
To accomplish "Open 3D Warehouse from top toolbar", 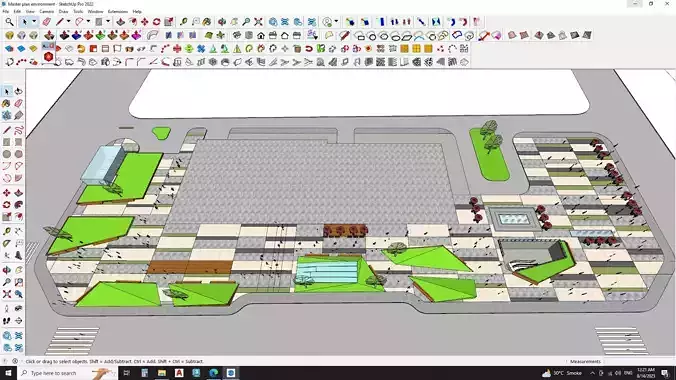I will (273, 22).
